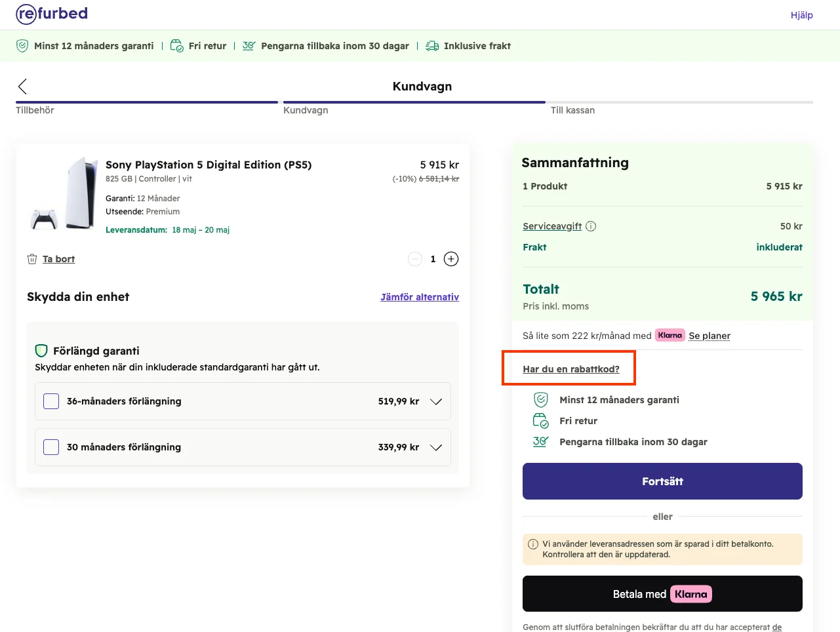This screenshot has width=840, height=632.
Task: Click the refurbed logo
Action: pyautogui.click(x=52, y=14)
